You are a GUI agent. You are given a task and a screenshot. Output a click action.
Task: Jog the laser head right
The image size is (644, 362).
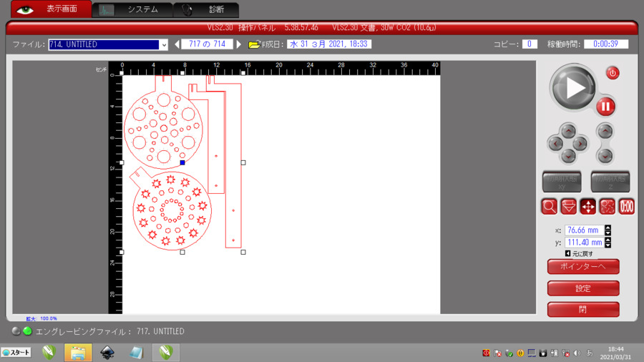click(580, 144)
